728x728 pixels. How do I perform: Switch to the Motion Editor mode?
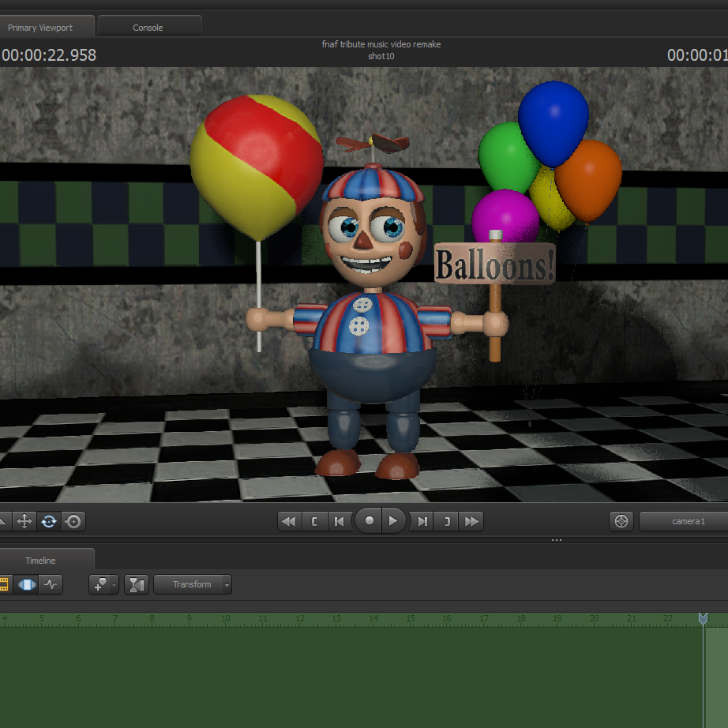(x=27, y=585)
